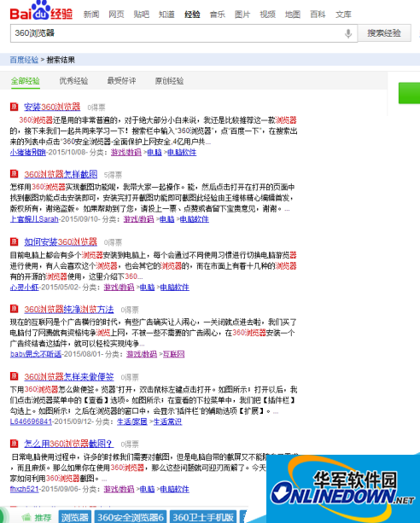Image resolution: width=420 pixels, height=523 pixels.
Task: Select the 全部经验 tab
Action: tap(26, 81)
